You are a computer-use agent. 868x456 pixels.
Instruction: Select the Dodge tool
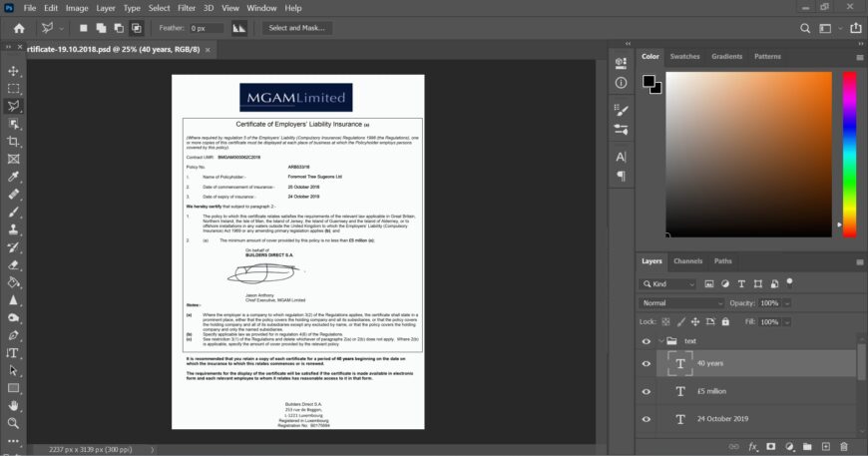[13, 317]
